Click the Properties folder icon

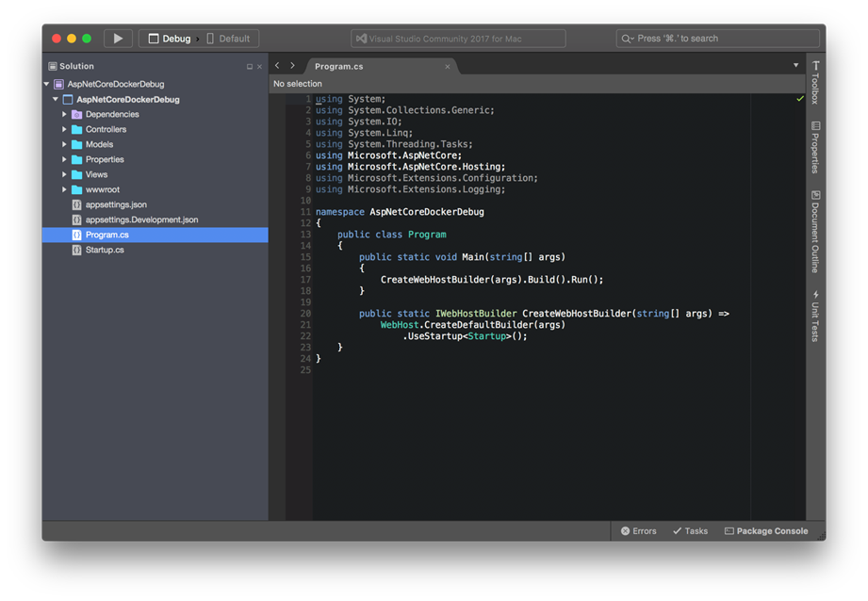point(77,159)
